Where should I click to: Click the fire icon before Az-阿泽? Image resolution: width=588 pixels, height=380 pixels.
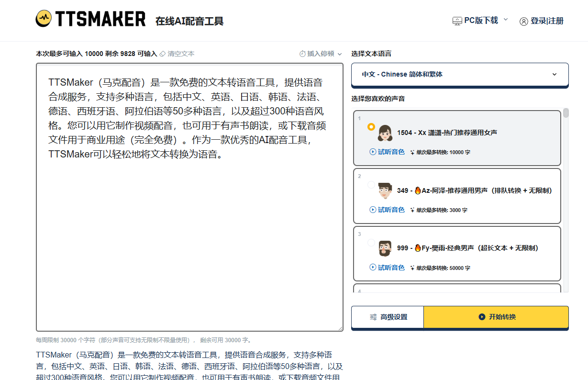(418, 190)
